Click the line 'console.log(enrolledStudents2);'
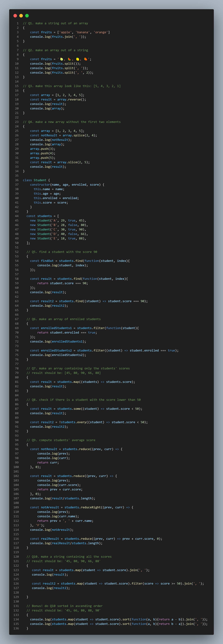The image size is (223, 644). point(58,355)
